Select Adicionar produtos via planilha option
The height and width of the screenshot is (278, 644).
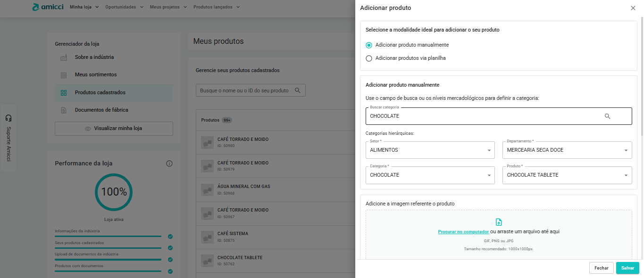click(369, 58)
